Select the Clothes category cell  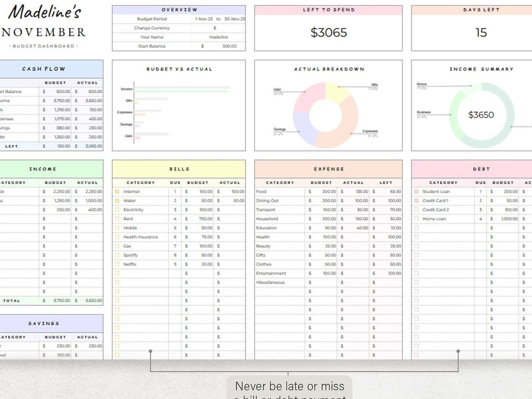(x=280, y=264)
